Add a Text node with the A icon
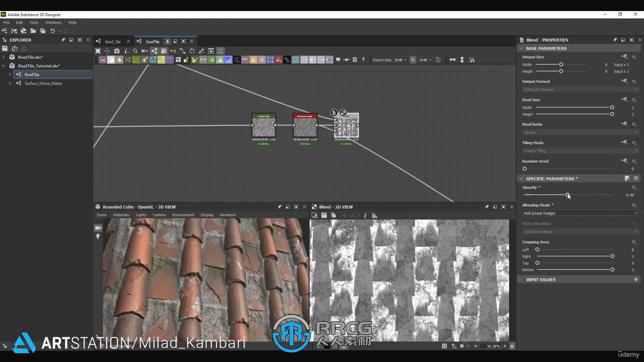 point(262,59)
